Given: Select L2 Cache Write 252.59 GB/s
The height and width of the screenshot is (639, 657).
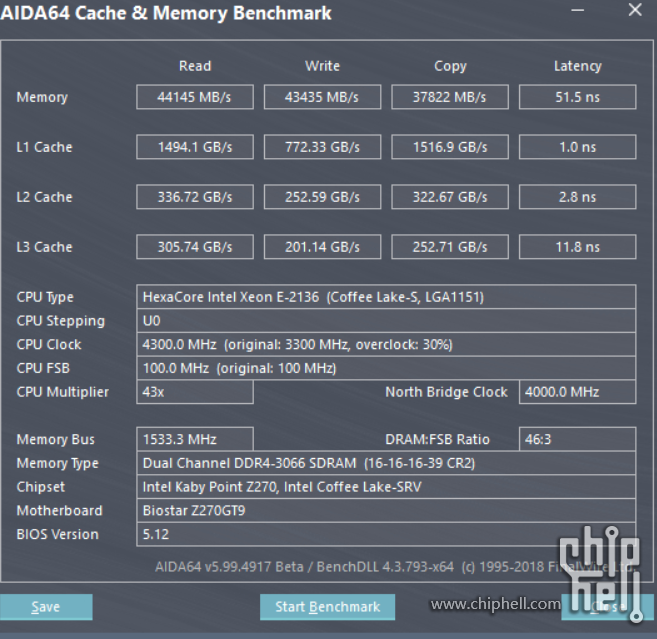Looking at the screenshot, I should click(322, 197).
